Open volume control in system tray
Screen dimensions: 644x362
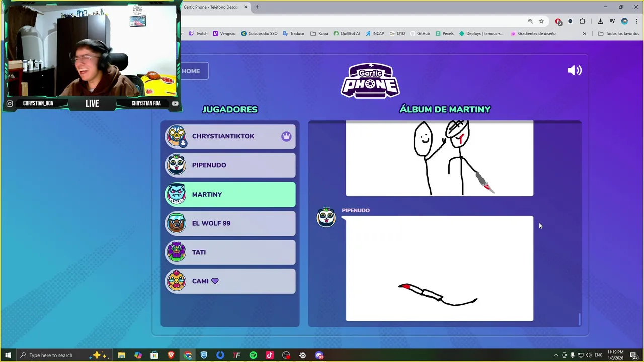click(x=589, y=355)
